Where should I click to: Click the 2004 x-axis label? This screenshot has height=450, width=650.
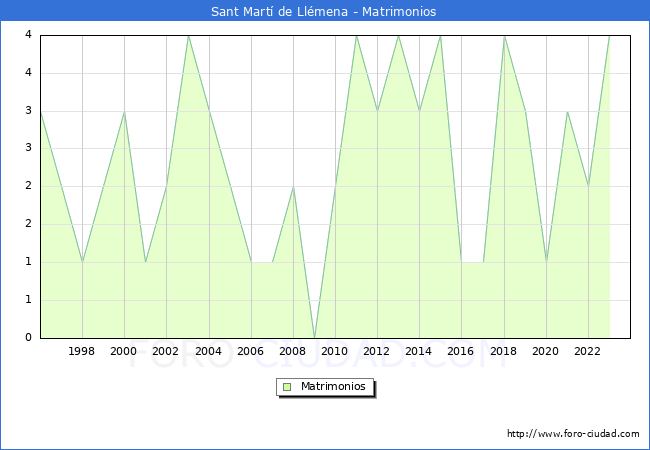tap(208, 351)
